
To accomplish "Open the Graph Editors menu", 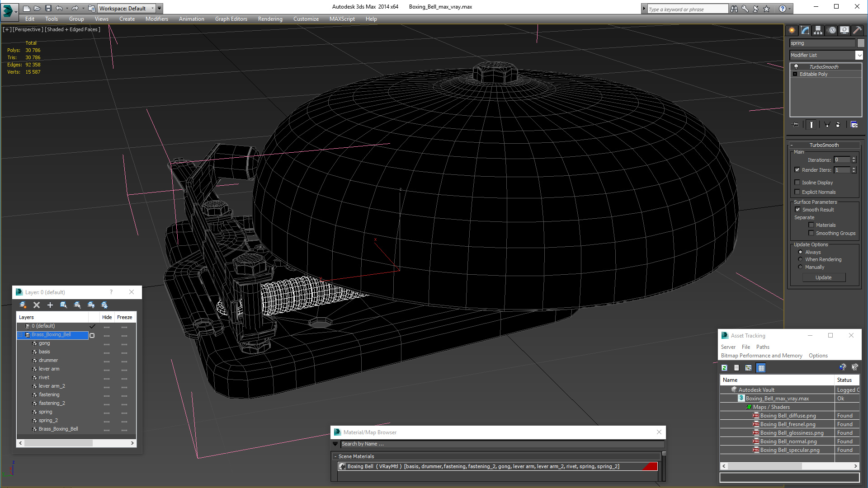I will click(x=231, y=19).
